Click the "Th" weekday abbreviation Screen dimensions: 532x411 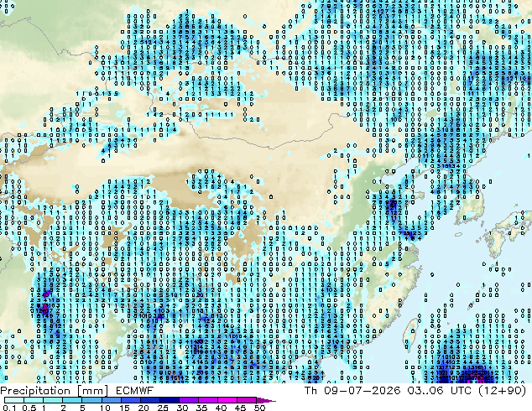tap(310, 391)
